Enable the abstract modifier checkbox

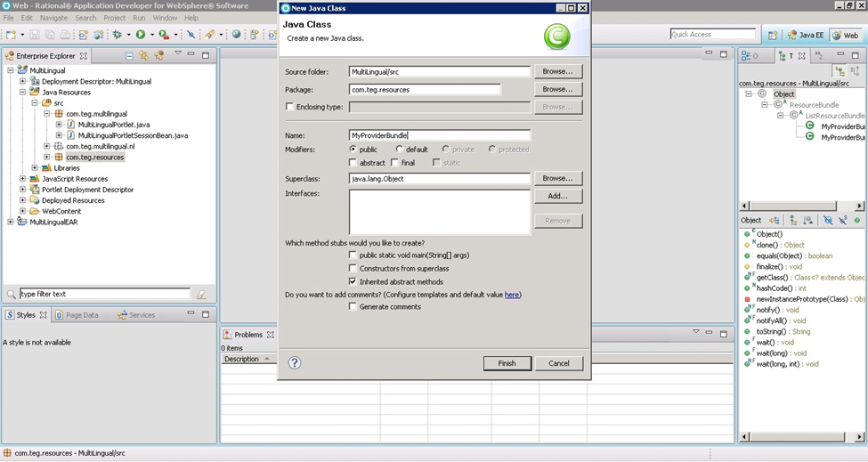click(x=353, y=163)
